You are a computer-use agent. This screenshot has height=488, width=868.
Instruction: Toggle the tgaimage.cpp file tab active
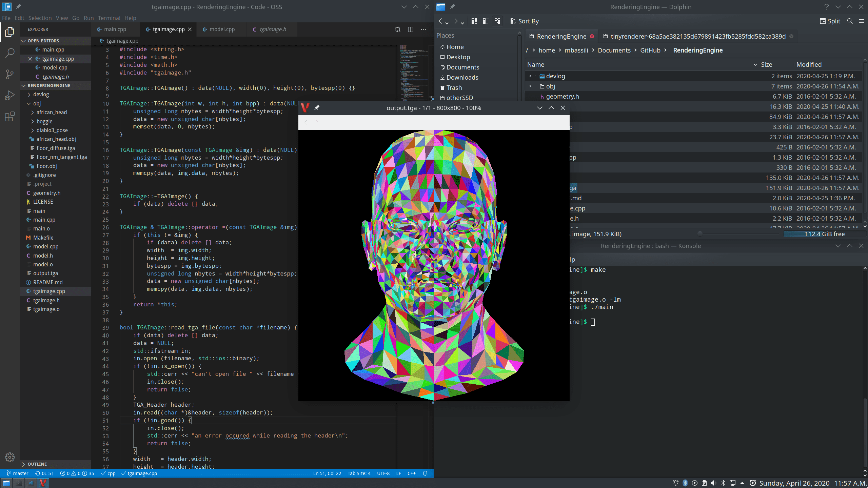pos(167,28)
